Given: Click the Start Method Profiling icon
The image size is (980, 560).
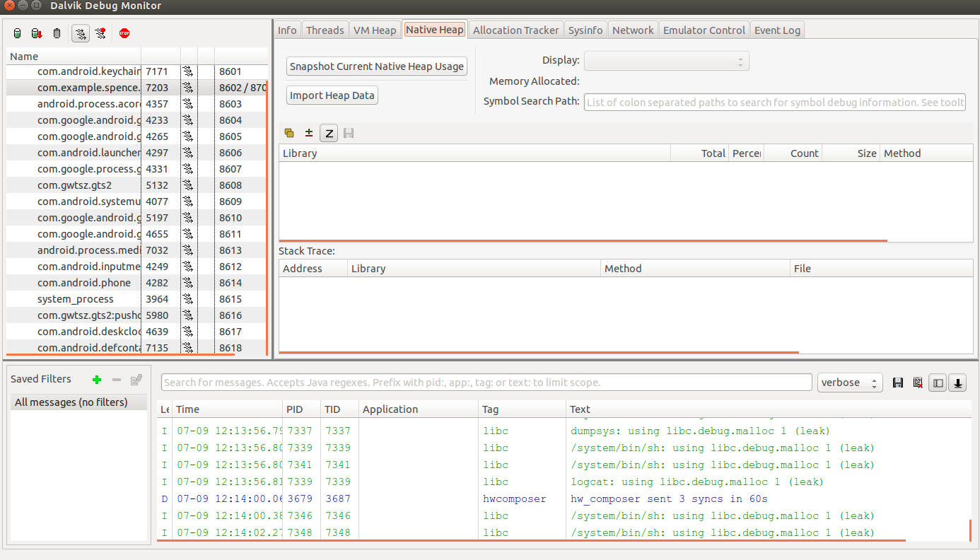Looking at the screenshot, I should [x=101, y=33].
